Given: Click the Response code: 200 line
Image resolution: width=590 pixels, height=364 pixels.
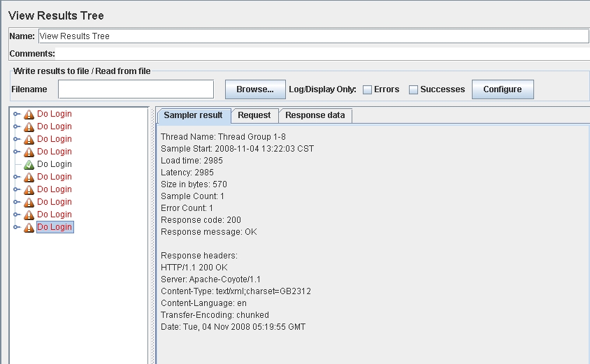Looking at the screenshot, I should click(201, 220).
